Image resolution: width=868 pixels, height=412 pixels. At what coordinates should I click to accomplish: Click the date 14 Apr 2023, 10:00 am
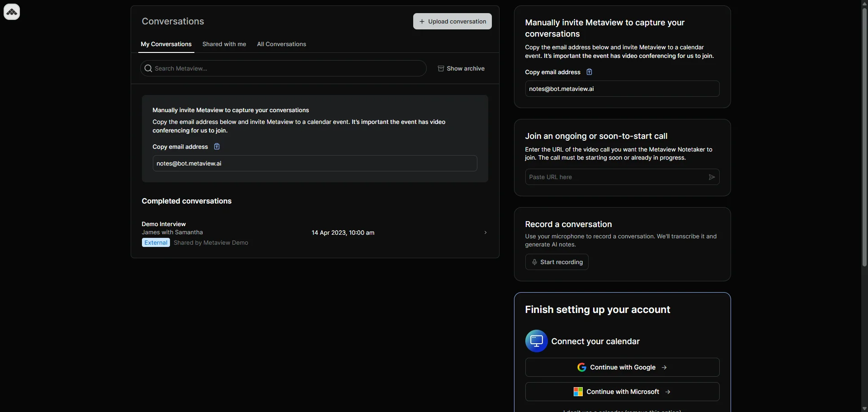[x=343, y=233]
